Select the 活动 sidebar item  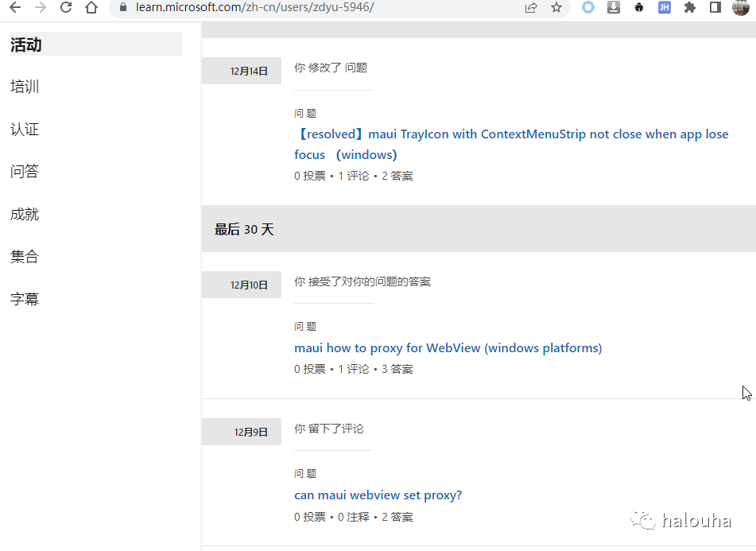[x=96, y=45]
